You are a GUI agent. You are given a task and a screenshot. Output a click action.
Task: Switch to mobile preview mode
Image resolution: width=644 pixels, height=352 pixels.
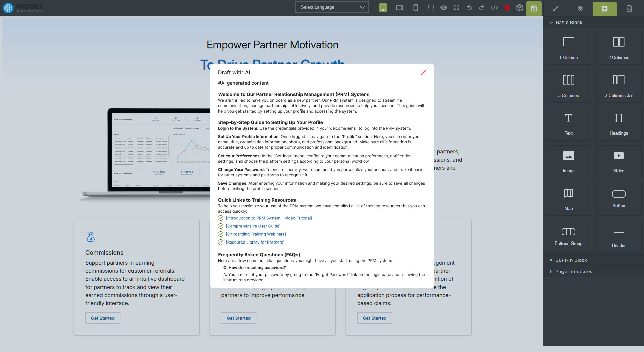coord(415,7)
